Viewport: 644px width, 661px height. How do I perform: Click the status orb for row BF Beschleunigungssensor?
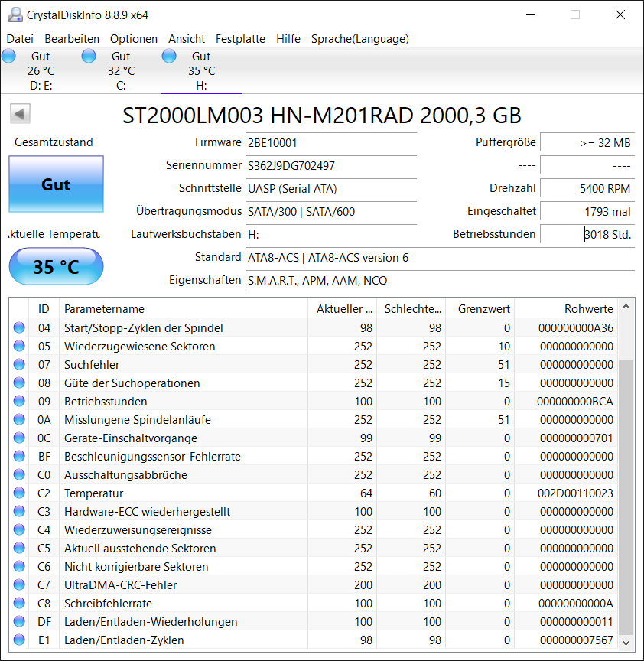click(19, 456)
